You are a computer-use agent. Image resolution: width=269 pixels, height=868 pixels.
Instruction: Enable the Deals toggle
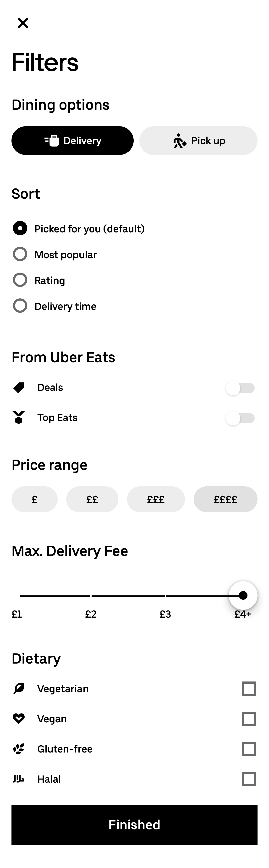(x=240, y=388)
